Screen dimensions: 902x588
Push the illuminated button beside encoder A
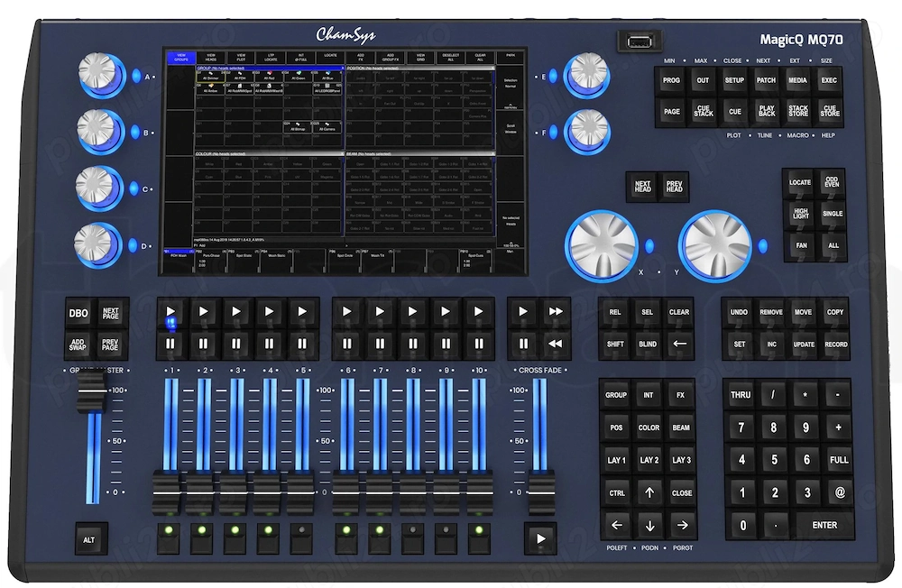(136, 76)
